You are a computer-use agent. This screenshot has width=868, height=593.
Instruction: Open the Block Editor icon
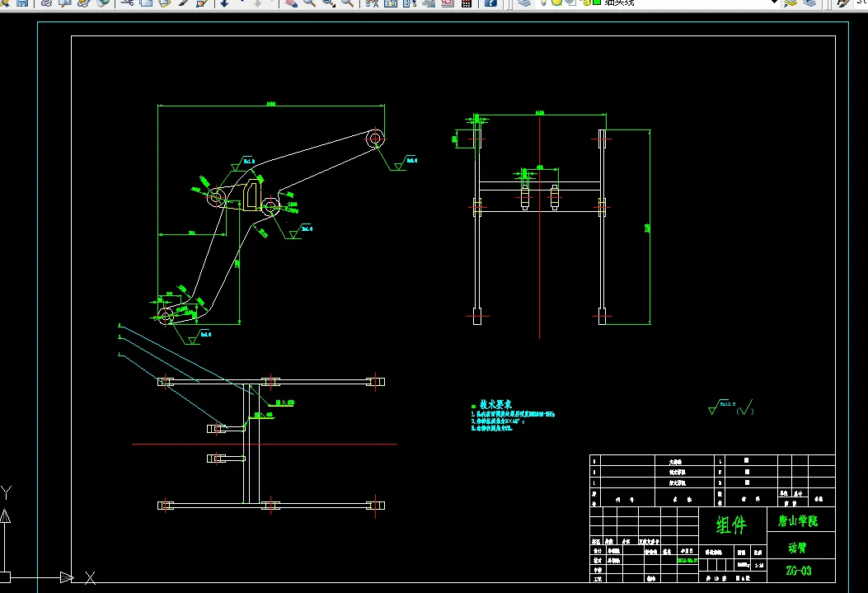click(x=202, y=2)
